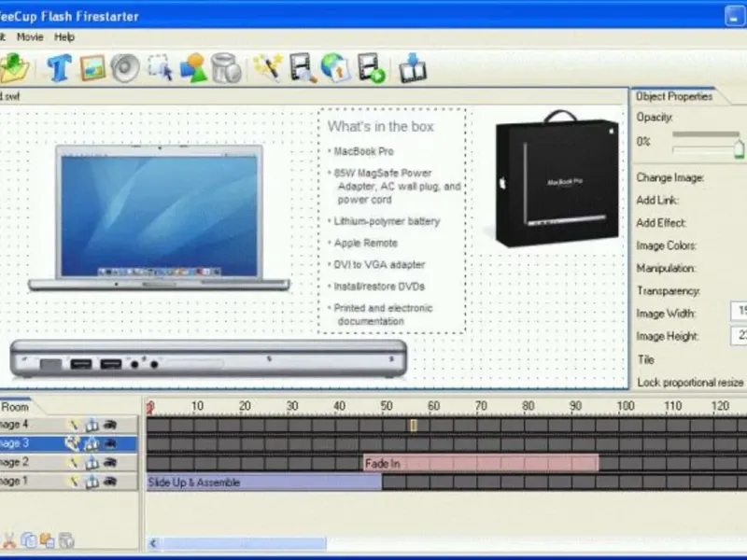Toggle visibility of Image 1 layer
The width and height of the screenshot is (747, 560).
click(110, 482)
